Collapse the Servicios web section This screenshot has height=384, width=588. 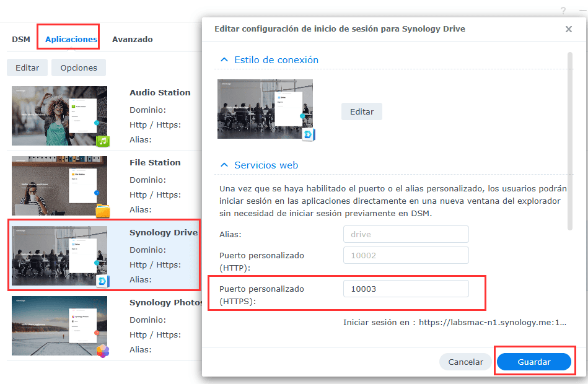(224, 165)
